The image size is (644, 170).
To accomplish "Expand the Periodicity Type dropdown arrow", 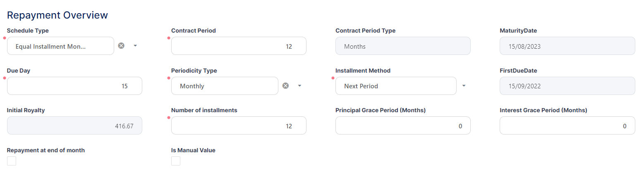I will pyautogui.click(x=299, y=86).
